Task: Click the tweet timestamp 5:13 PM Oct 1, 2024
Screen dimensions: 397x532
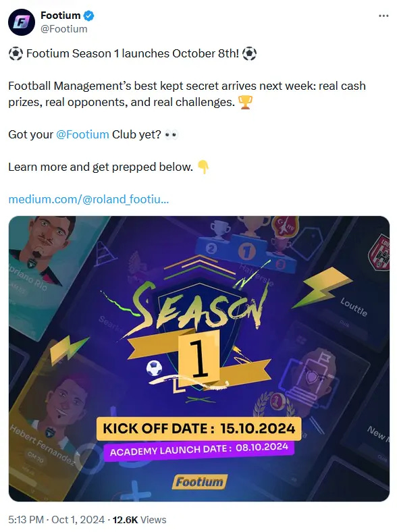Action: (56, 519)
